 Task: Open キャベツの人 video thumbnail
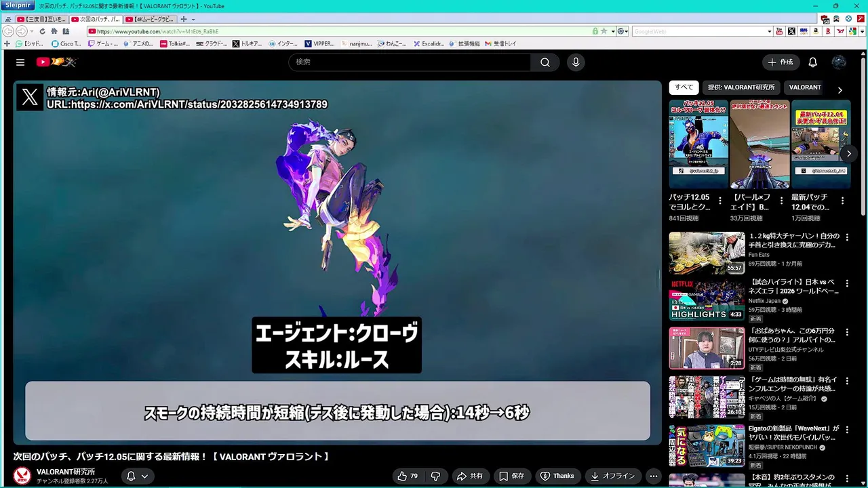point(707,396)
